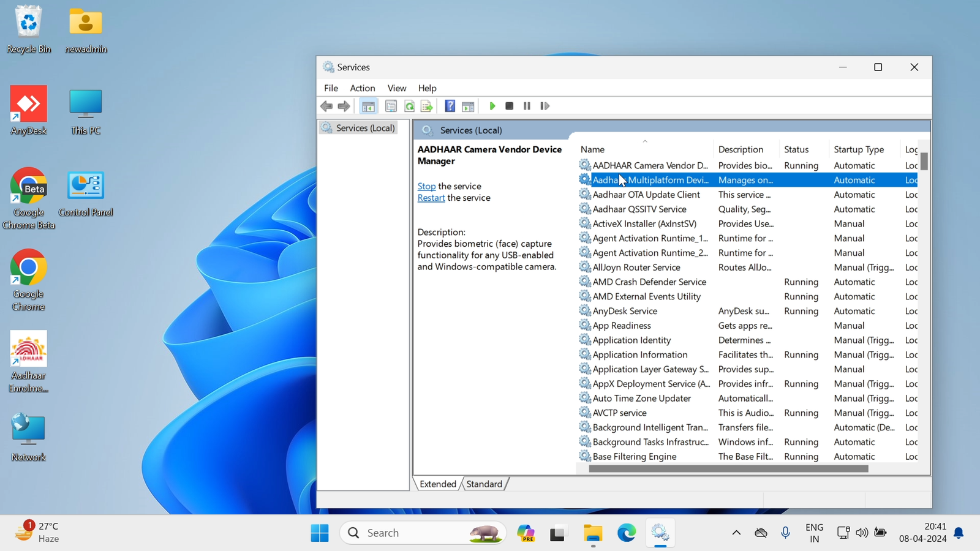Click the Export List toolbar icon
This screenshot has height=551, width=980.
click(x=427, y=107)
